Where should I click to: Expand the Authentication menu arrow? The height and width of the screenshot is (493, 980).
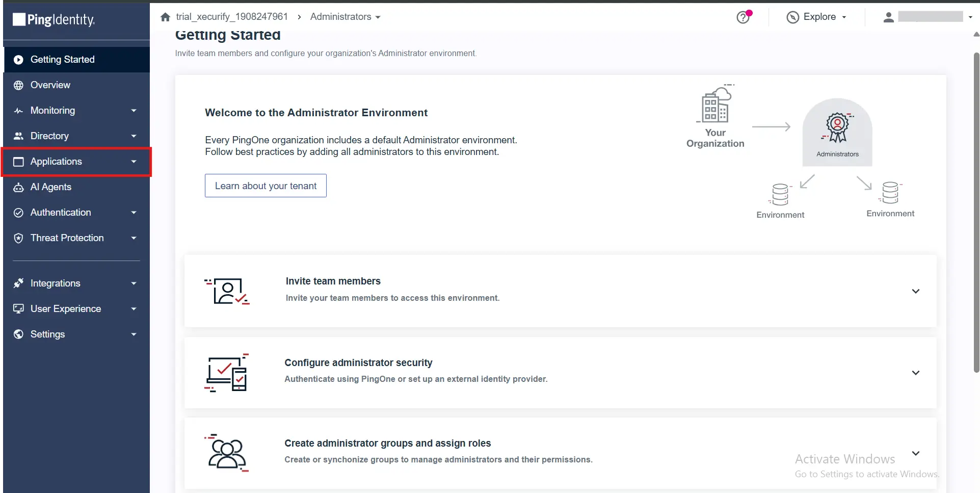coord(134,213)
